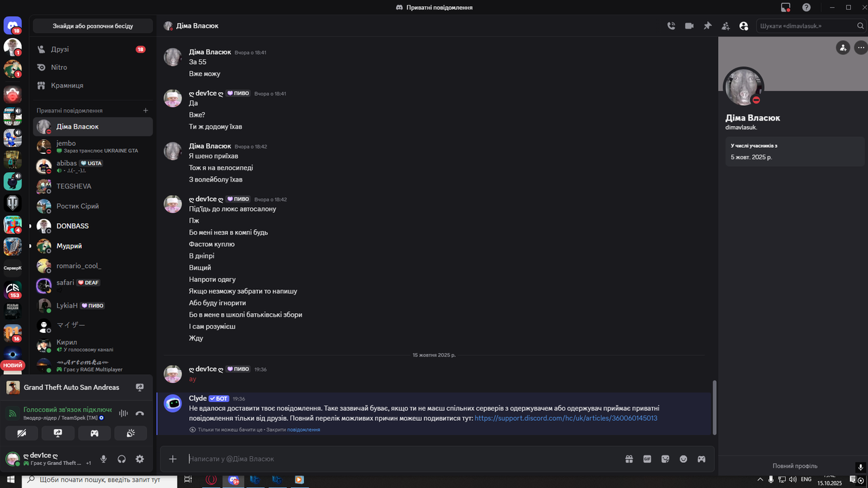Viewport: 868px width, 488px height.
Task: Open pinned messages via the pin icon
Action: pyautogui.click(x=707, y=26)
